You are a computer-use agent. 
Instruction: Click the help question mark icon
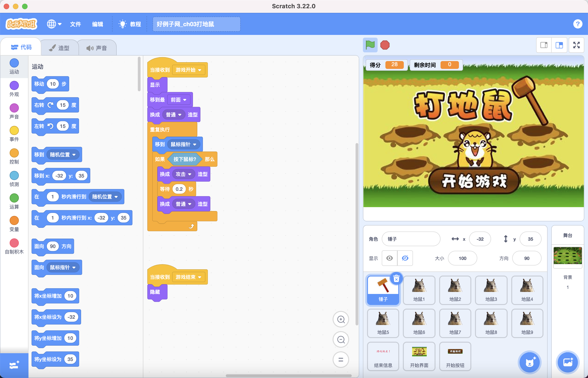(x=578, y=24)
